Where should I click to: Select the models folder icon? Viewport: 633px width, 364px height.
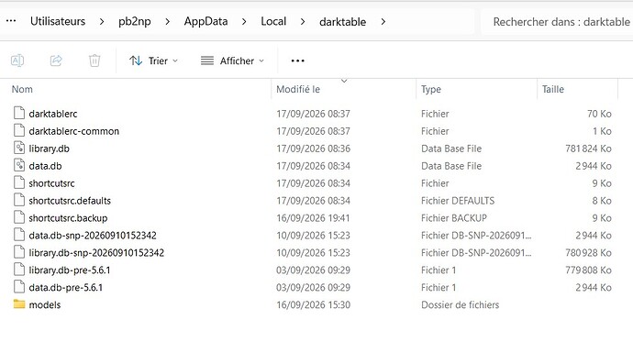[x=19, y=303]
